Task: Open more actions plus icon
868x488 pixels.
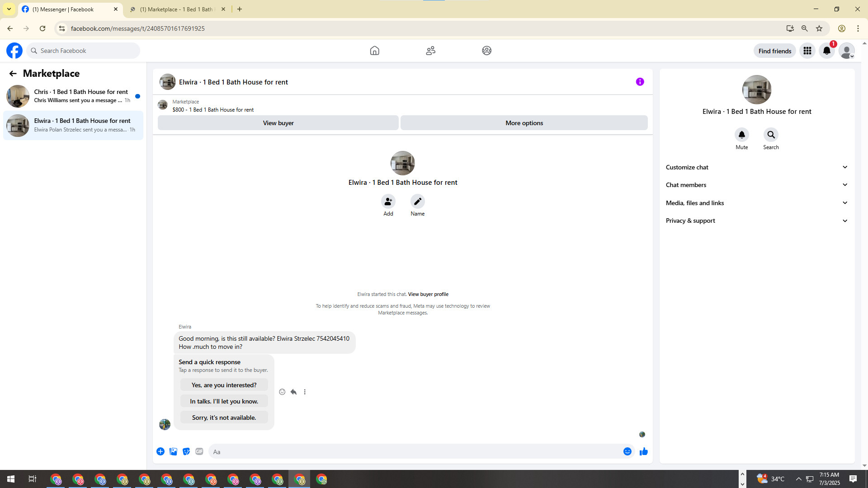Action: point(160,451)
